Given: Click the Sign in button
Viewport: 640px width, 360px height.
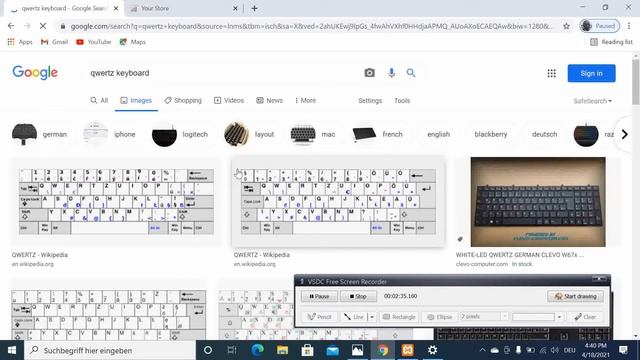Looking at the screenshot, I should point(591,73).
